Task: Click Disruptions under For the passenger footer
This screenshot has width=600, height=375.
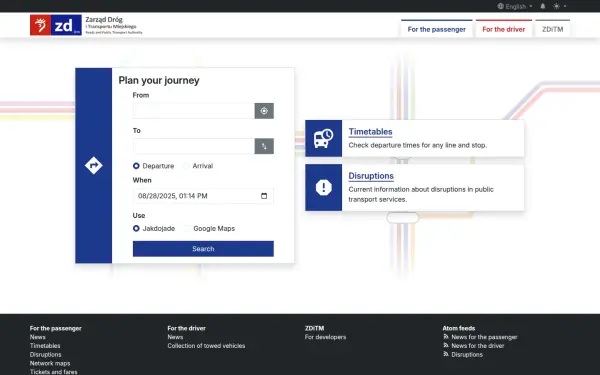Action: click(46, 355)
